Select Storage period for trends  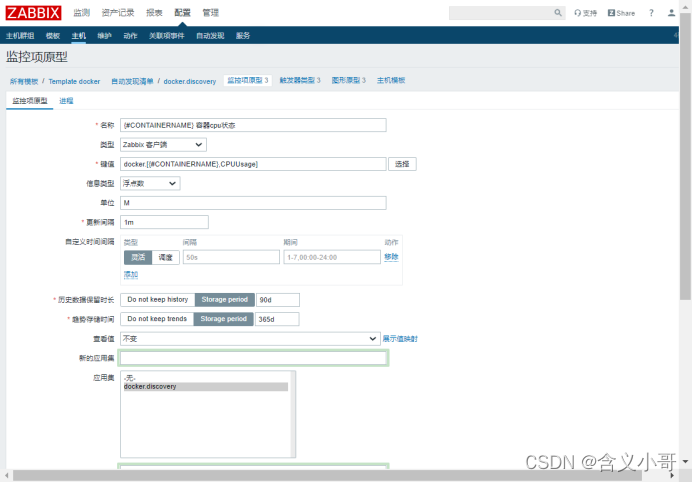(224, 319)
